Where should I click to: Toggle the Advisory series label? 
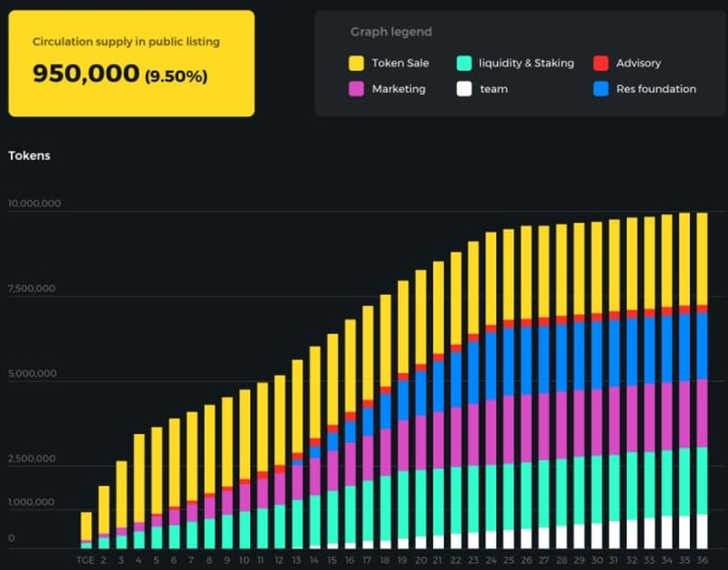point(638,63)
